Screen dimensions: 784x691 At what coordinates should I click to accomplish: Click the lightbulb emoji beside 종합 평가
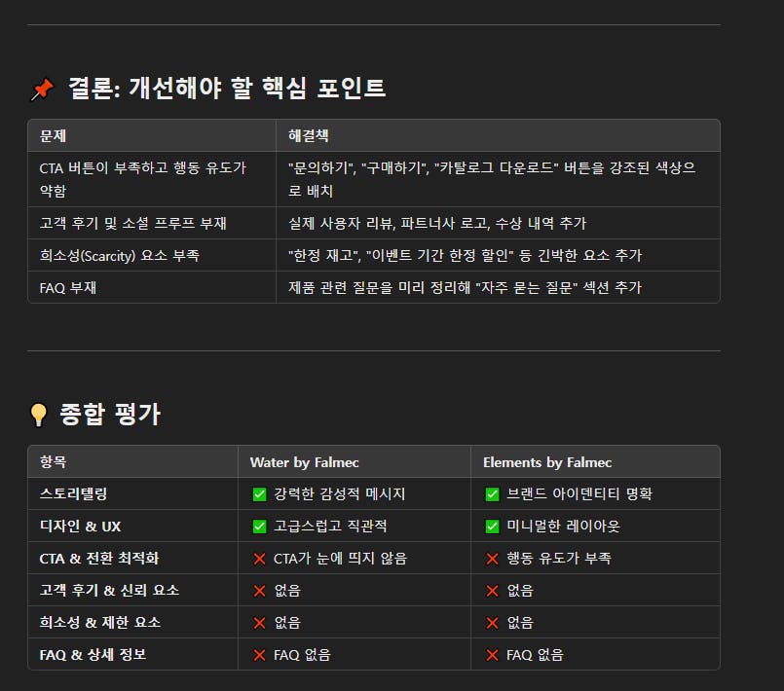point(39,415)
